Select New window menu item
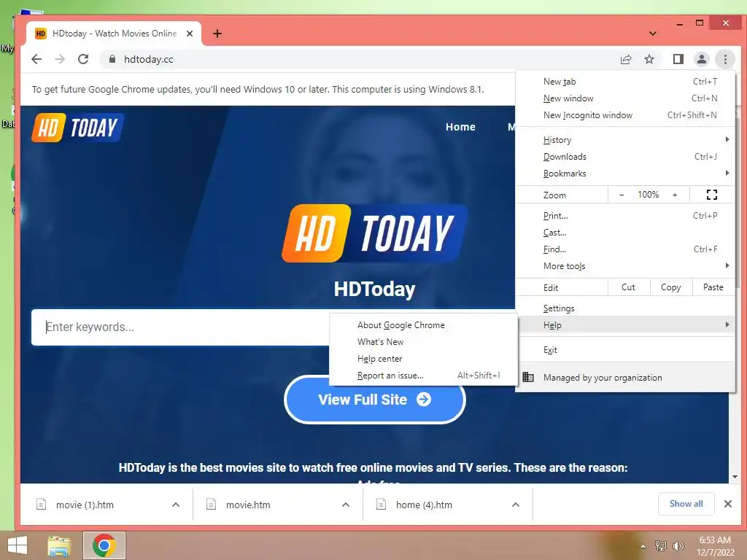Screen dimensions: 747x560 tap(625, 98)
